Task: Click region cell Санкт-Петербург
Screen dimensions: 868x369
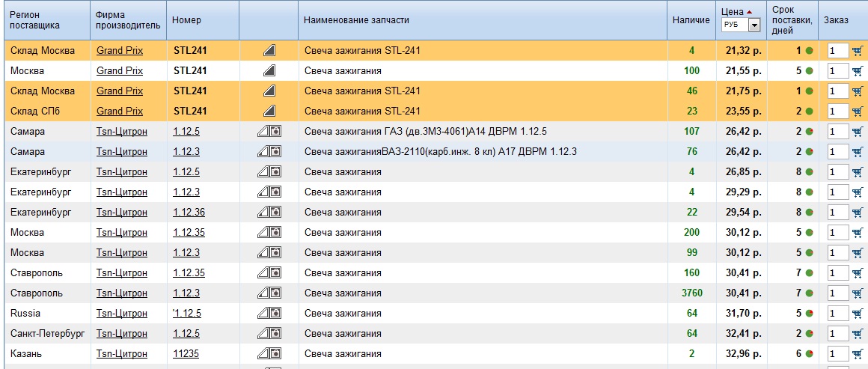Action: (48, 334)
